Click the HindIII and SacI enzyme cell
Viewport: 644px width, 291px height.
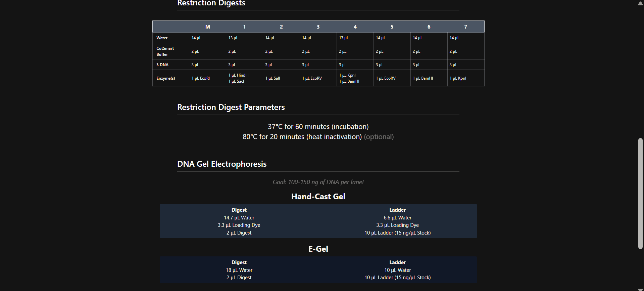239,78
